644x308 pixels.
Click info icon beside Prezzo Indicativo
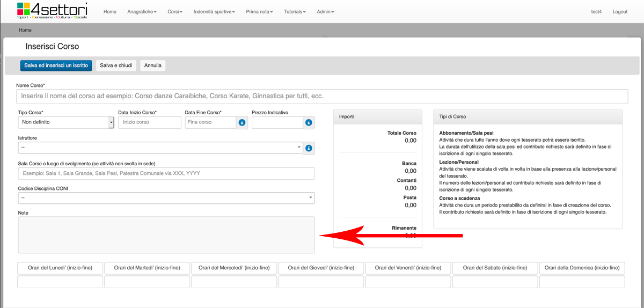pyautogui.click(x=309, y=122)
